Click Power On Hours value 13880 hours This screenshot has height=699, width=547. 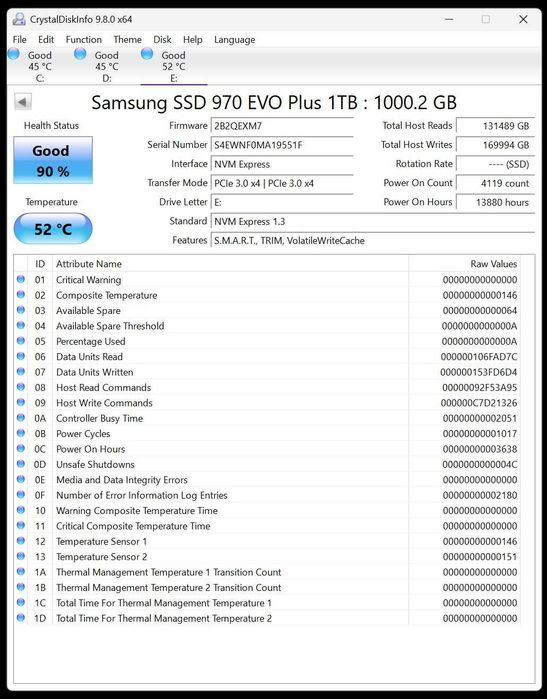(x=495, y=202)
